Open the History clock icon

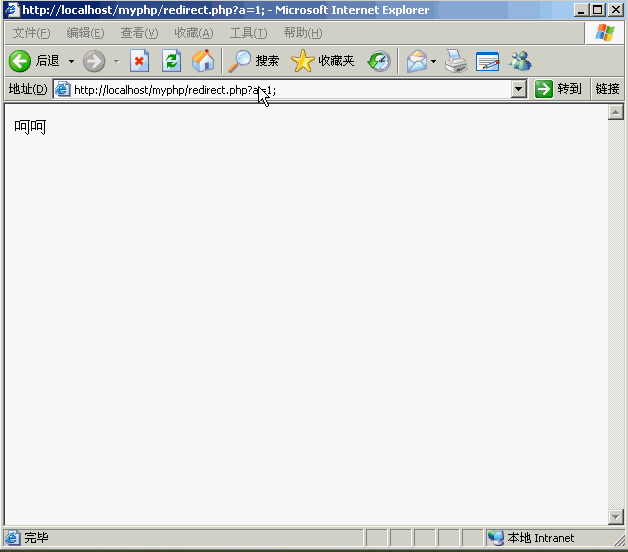pos(379,61)
